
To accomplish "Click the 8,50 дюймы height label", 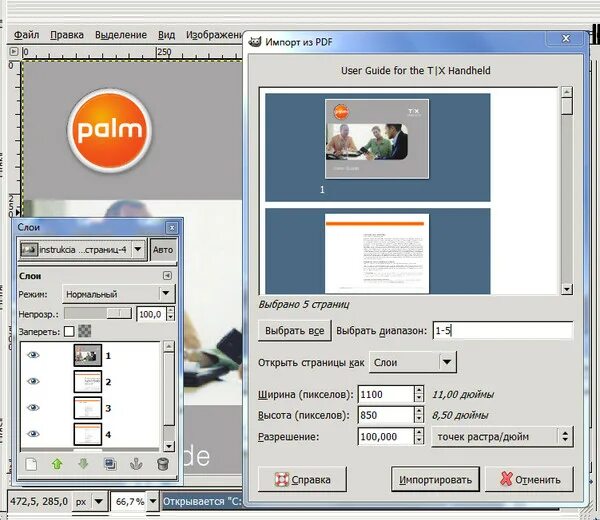I will click(x=460, y=415).
